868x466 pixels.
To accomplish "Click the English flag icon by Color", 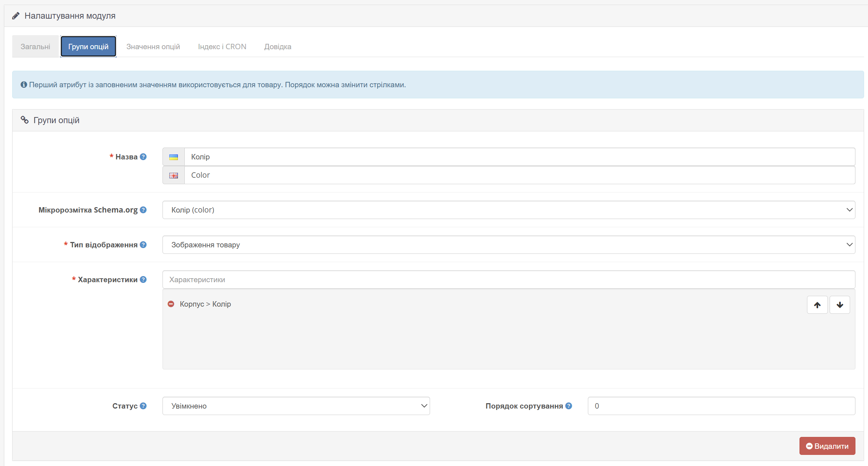I will (174, 175).
